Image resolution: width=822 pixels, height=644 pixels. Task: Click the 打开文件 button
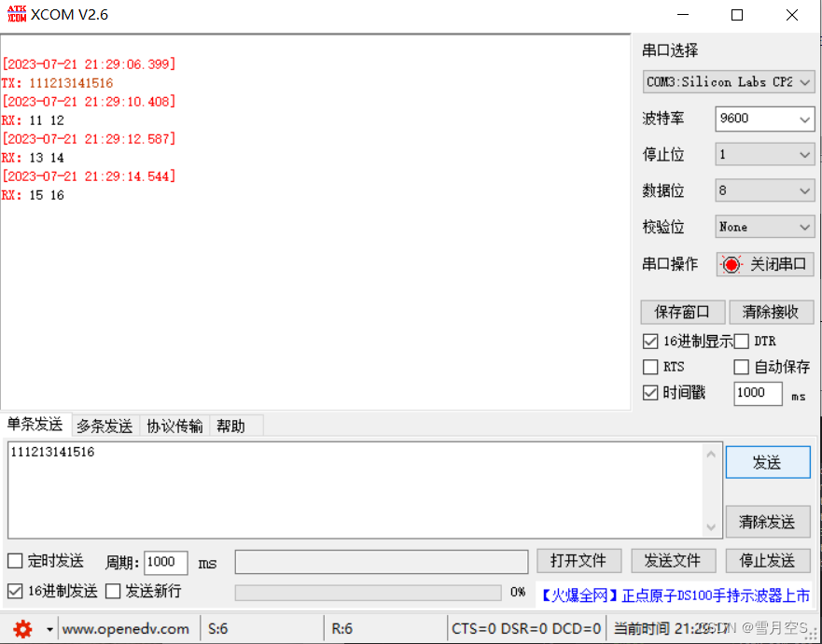pos(578,561)
